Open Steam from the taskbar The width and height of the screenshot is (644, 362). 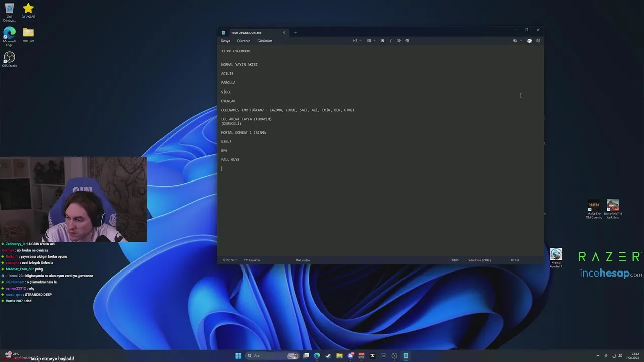pyautogui.click(x=328, y=356)
